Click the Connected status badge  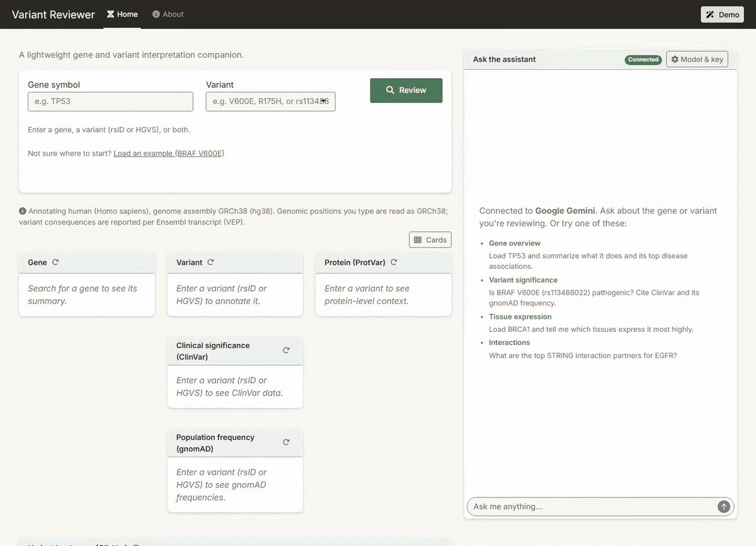coord(643,59)
